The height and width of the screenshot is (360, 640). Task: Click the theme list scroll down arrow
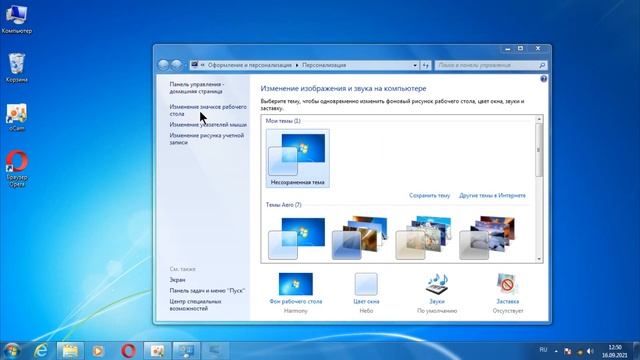click(539, 259)
